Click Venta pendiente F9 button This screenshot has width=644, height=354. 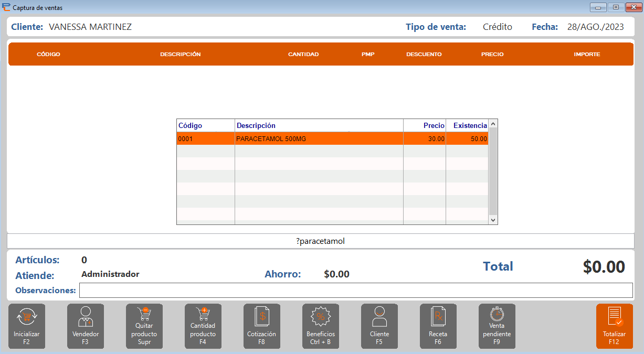click(497, 326)
